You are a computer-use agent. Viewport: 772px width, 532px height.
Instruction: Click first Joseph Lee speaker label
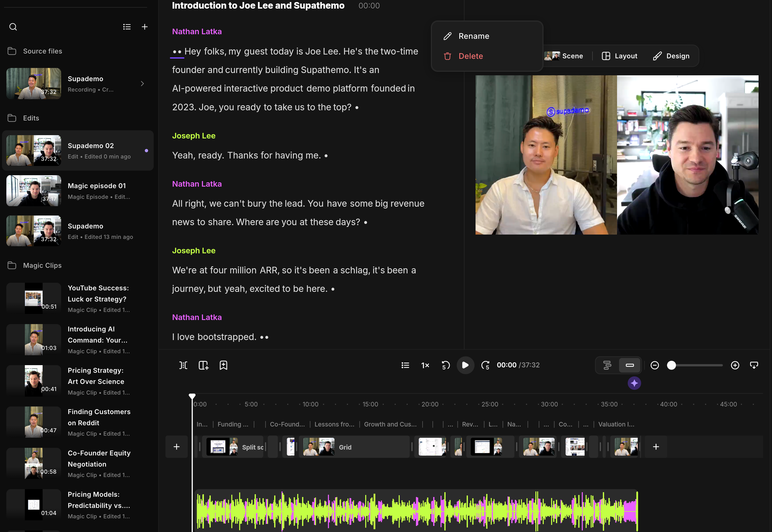(194, 136)
